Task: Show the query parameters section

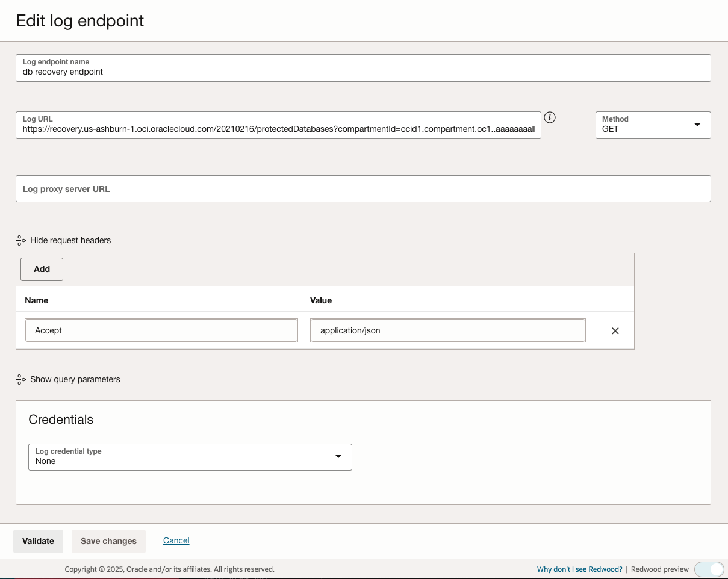Action: click(x=76, y=379)
